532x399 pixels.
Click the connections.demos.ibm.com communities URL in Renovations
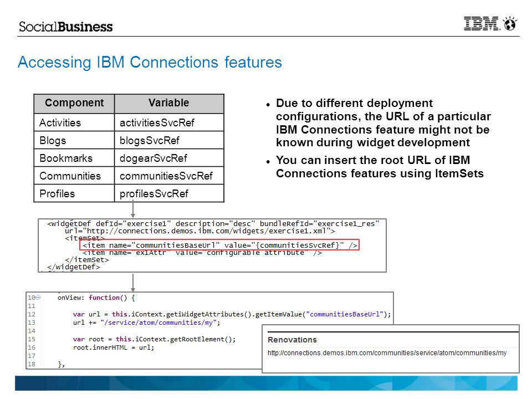tap(387, 353)
